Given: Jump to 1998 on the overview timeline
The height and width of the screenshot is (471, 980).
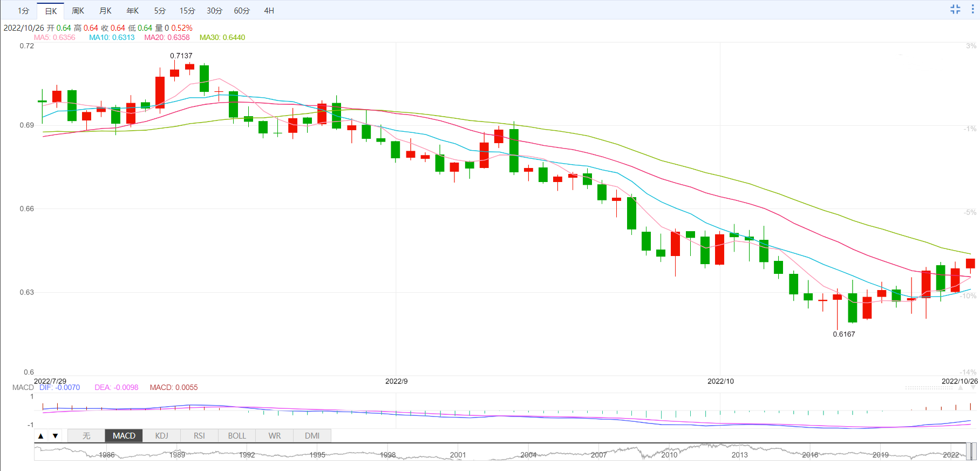Looking at the screenshot, I should (387, 455).
